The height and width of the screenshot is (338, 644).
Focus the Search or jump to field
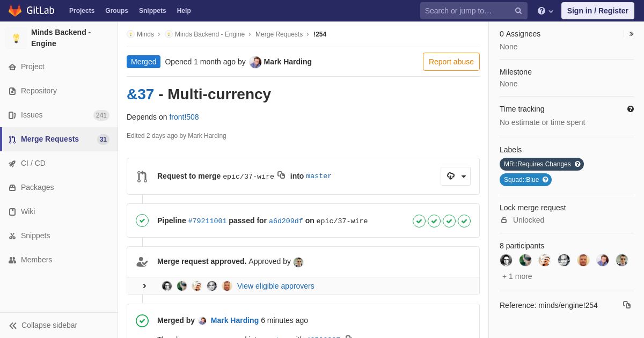[473, 11]
